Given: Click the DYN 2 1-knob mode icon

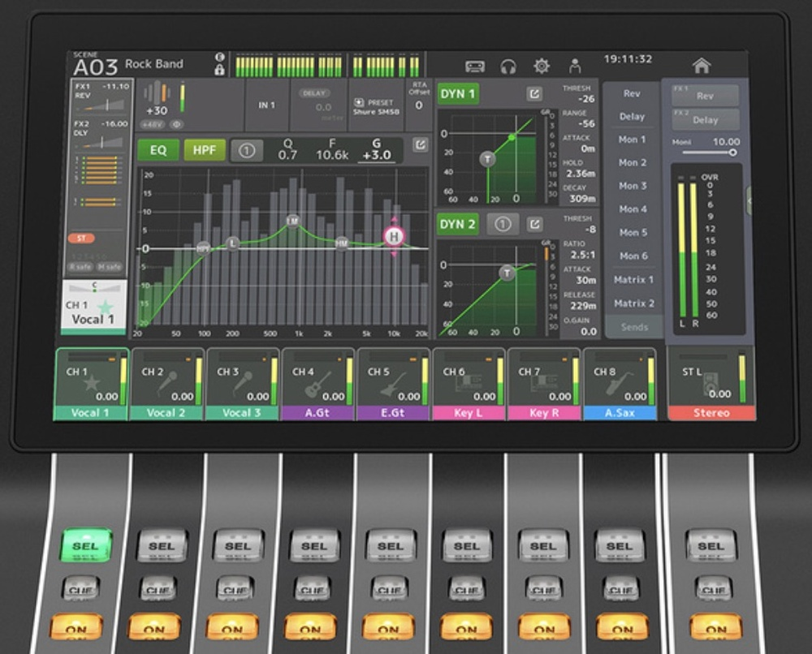Looking at the screenshot, I should pyautogui.click(x=502, y=225).
